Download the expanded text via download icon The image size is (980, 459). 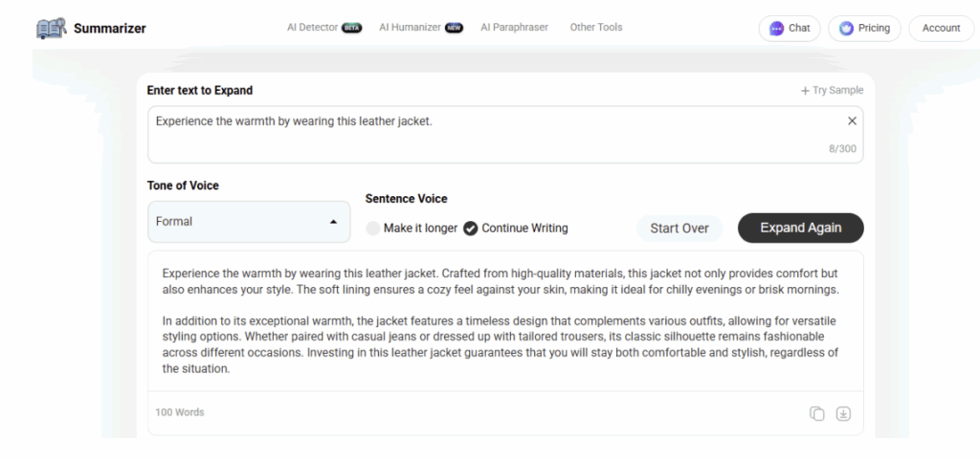click(x=843, y=413)
